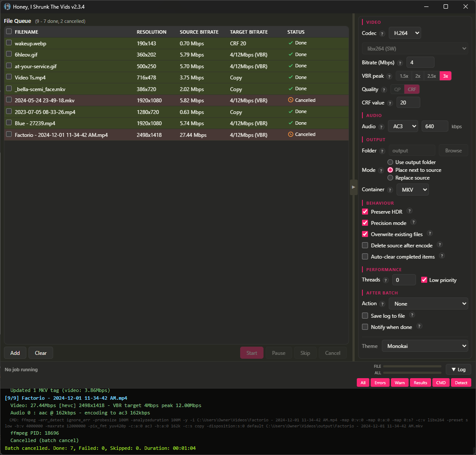The width and height of the screenshot is (476, 455).
Task: Enable Delete source after encode checkbox
Action: tap(365, 245)
